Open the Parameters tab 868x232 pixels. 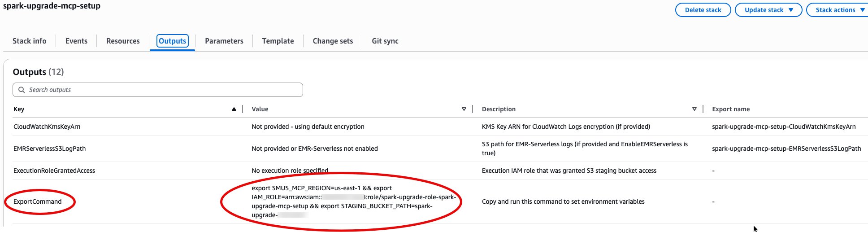224,41
